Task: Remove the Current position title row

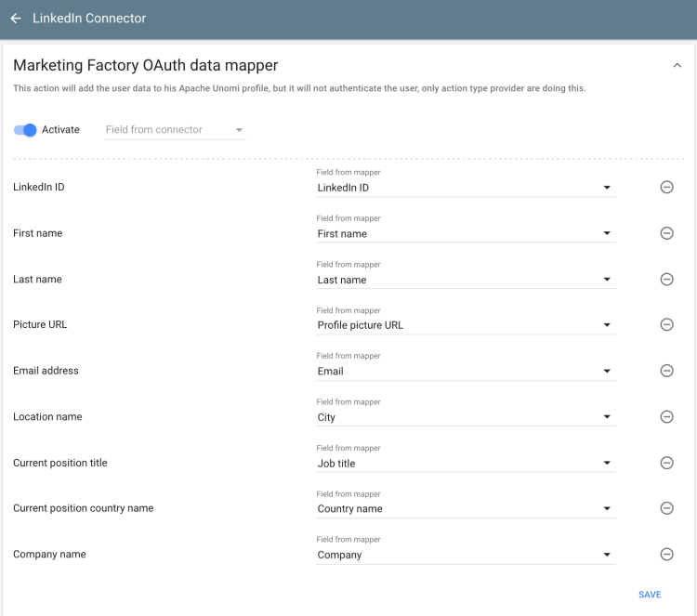Action: pyautogui.click(x=666, y=463)
